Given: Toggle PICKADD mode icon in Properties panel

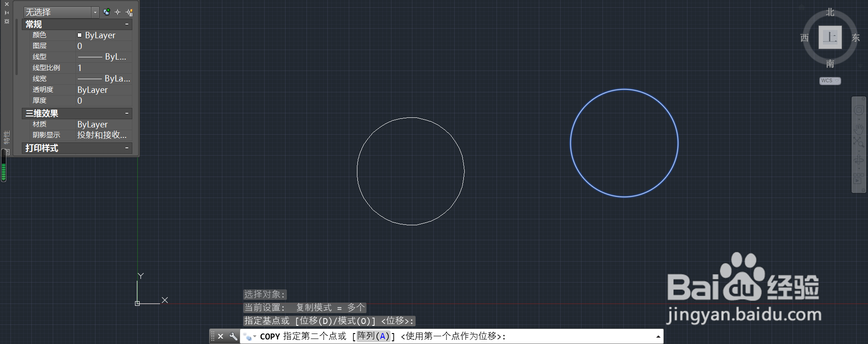Looking at the screenshot, I should pyautogui.click(x=106, y=12).
